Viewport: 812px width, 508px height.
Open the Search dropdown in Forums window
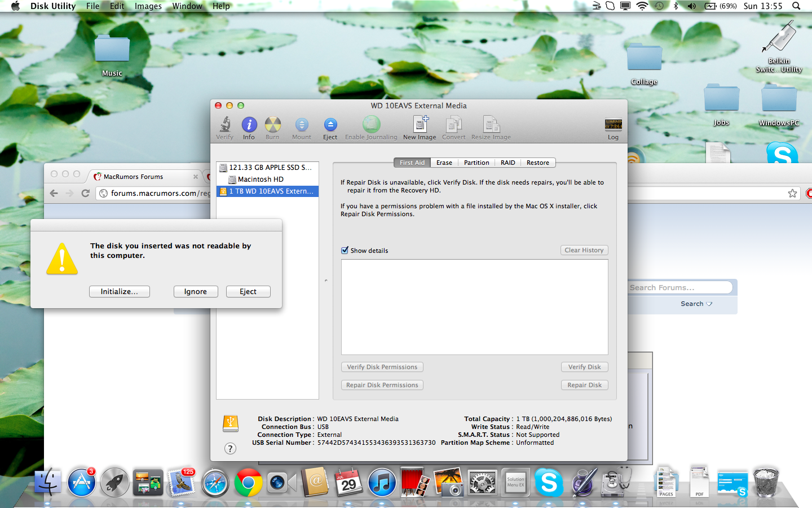[696, 304]
